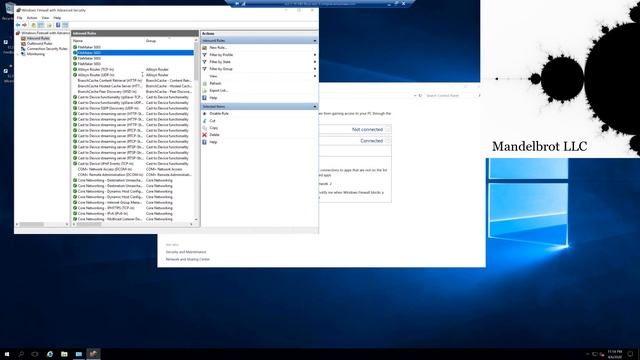This screenshot has height=360, width=640.
Task: Click the Inbound Rules icon in the tree
Action: click(24, 38)
